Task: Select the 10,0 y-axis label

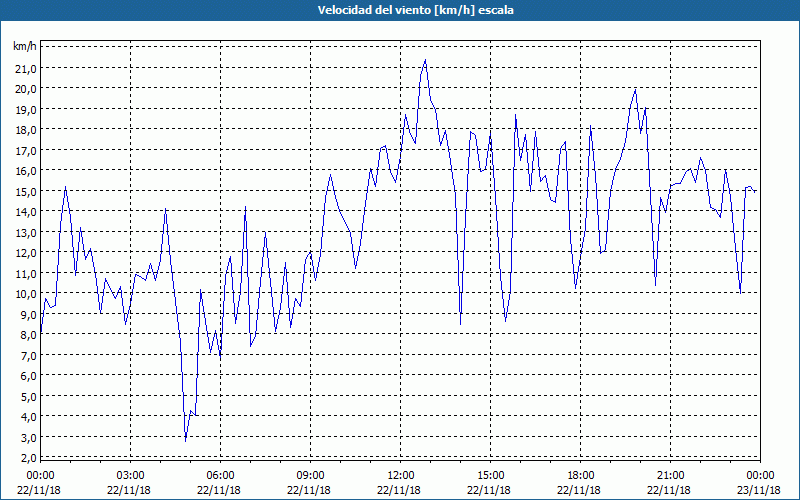Action: 26,294
